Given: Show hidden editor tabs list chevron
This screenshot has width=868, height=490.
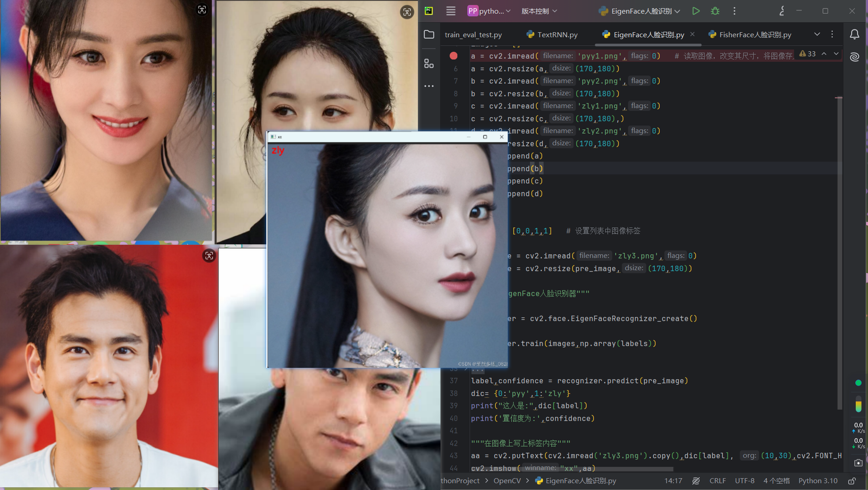Looking at the screenshot, I should 817,35.
